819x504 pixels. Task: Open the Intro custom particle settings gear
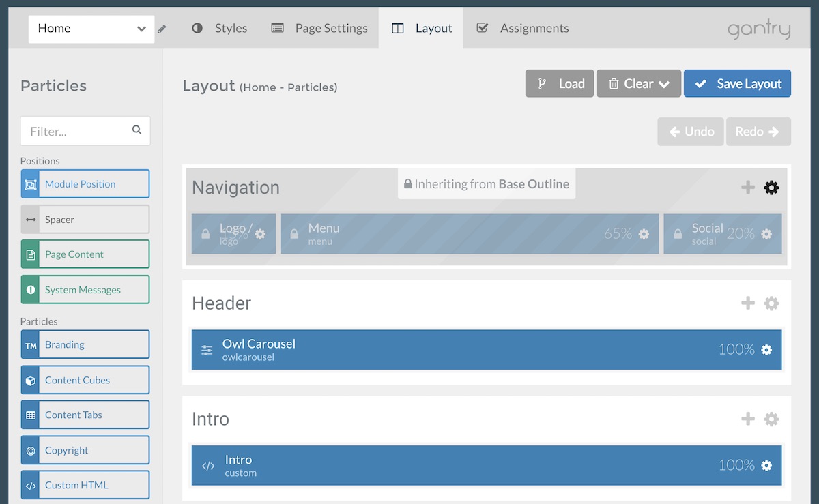pos(766,466)
